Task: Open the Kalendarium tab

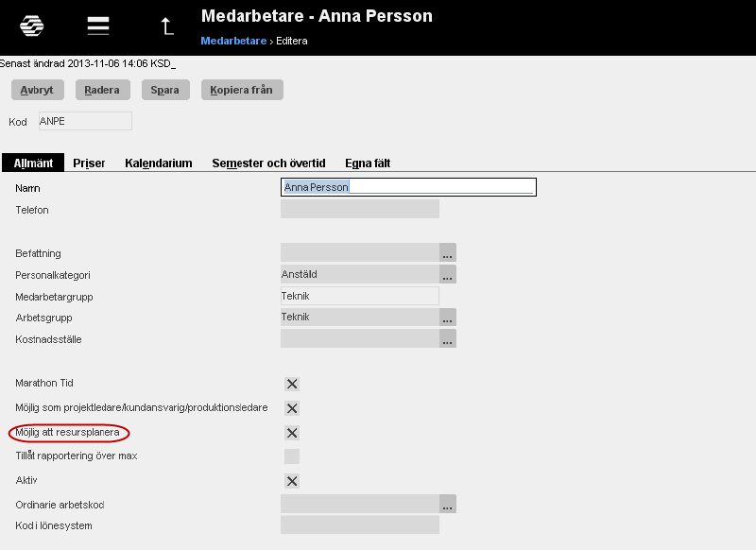Action: click(159, 163)
